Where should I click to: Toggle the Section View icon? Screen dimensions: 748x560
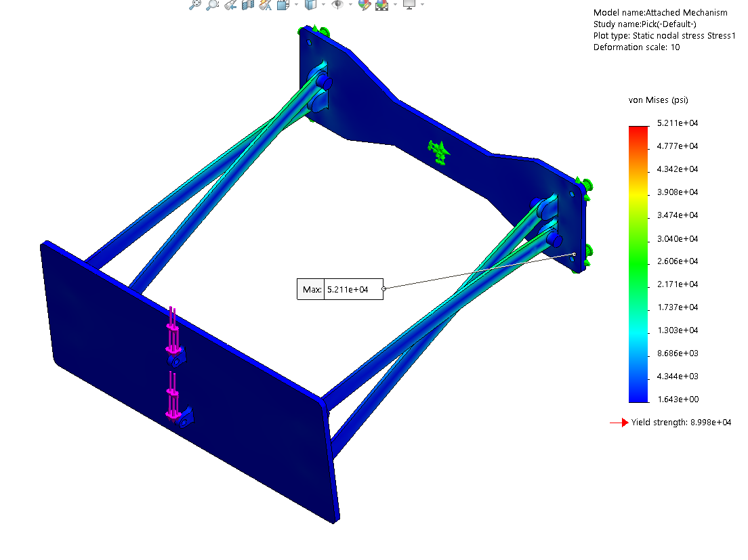point(248,4)
